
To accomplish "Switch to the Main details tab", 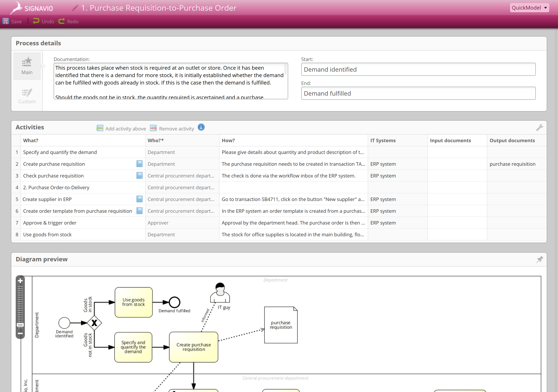I will 27,66.
